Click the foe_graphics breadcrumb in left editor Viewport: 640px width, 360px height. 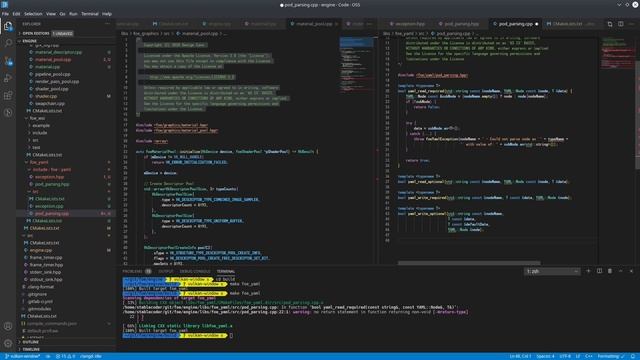146,33
